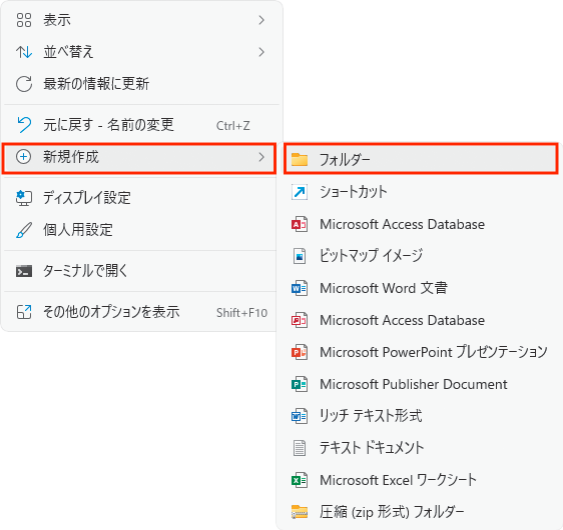
Task: Click the refresh icon beside 最新の情報に更新
Action: click(x=24, y=84)
